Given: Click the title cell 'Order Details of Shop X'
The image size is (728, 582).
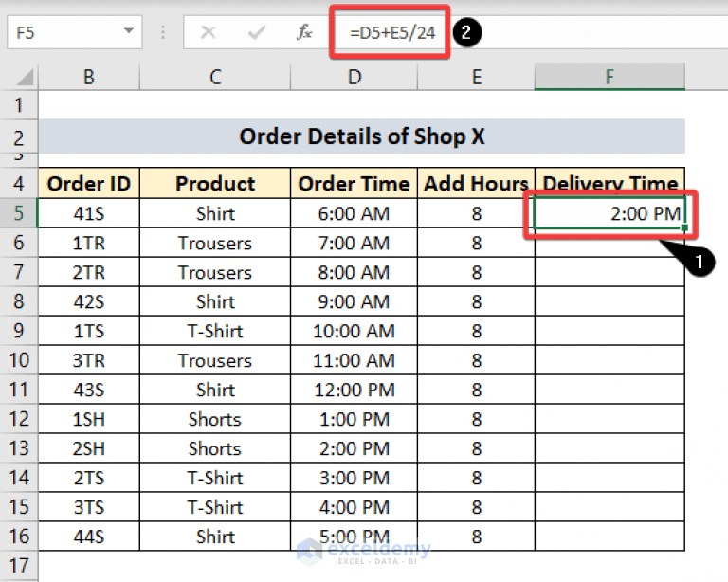Looking at the screenshot, I should (x=362, y=136).
